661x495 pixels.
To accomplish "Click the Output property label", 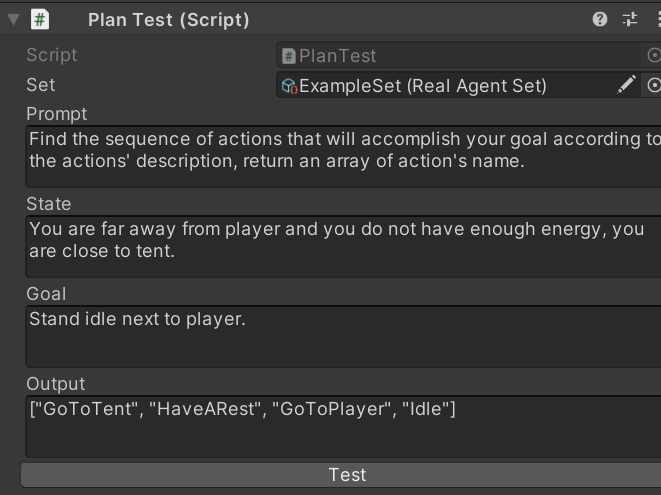I will pos(56,384).
